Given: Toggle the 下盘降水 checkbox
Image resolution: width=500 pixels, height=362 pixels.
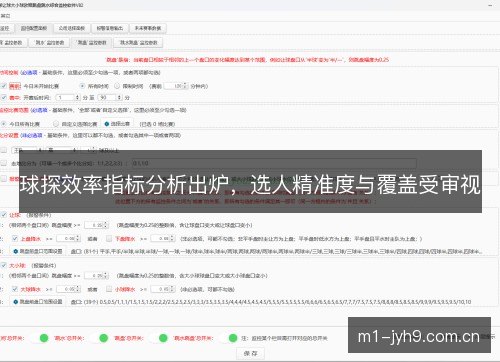Looking at the screenshot, I should point(109,239).
